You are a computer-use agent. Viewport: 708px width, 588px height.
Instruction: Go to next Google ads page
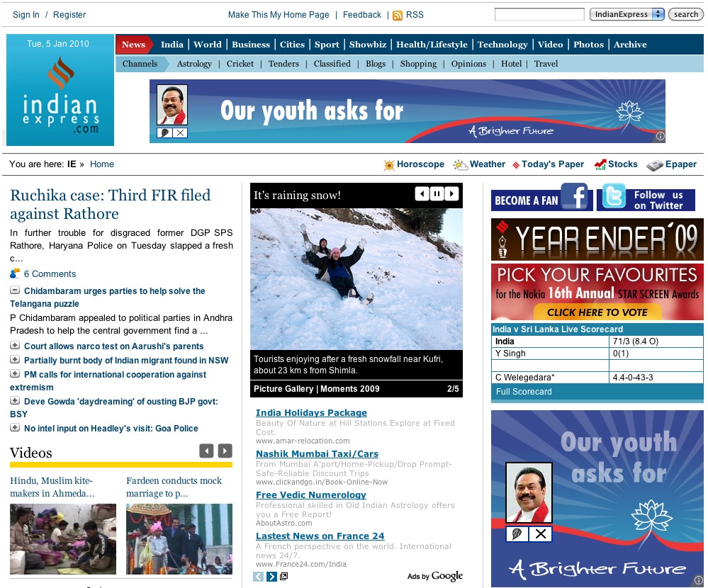point(271,576)
